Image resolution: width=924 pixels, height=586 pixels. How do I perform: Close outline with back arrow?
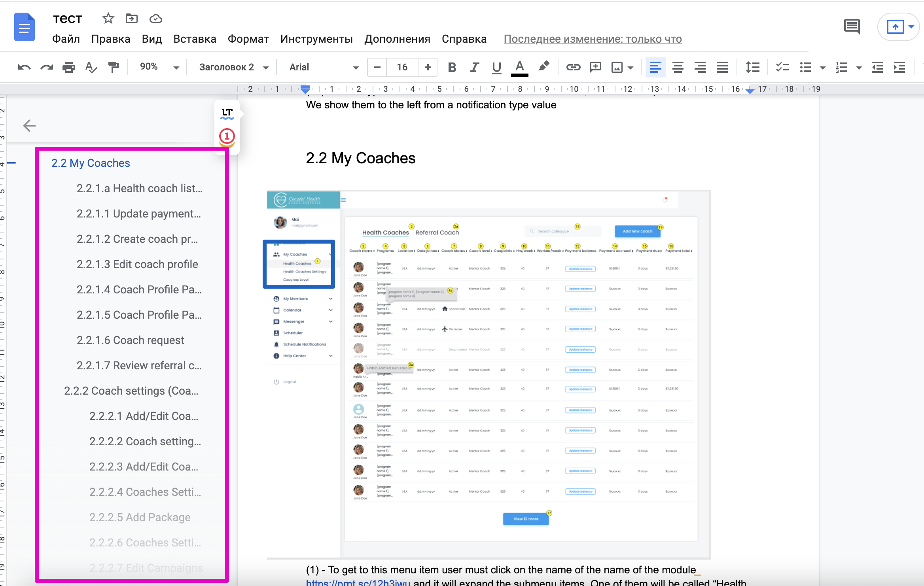tap(29, 126)
